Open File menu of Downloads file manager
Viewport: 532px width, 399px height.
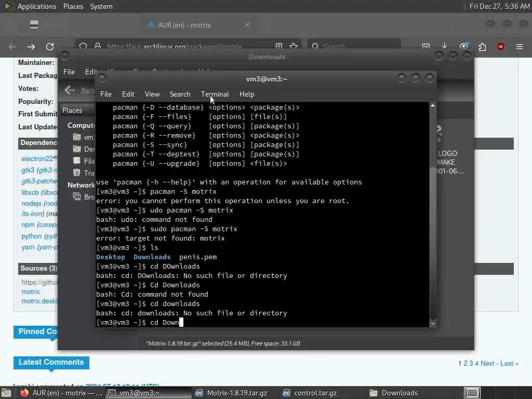[x=69, y=72]
